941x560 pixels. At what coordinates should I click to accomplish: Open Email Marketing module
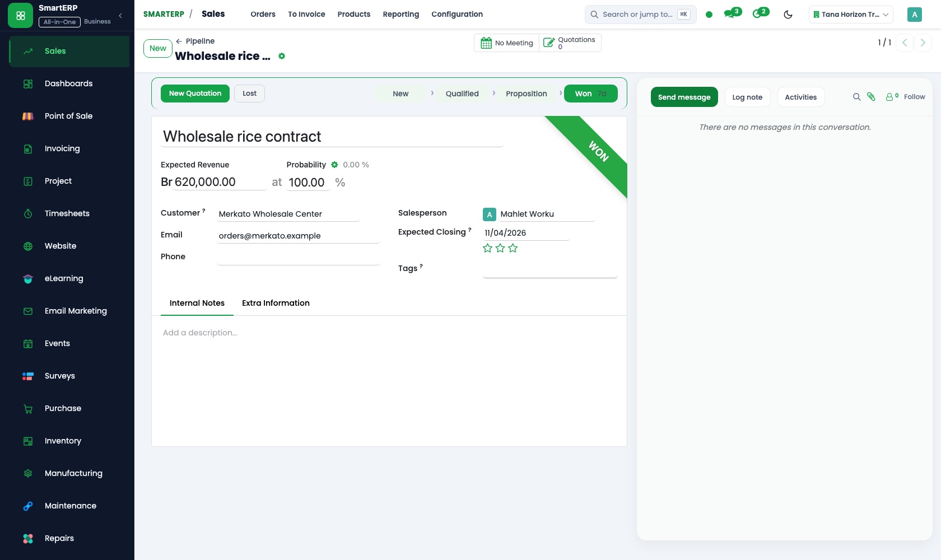69,311
